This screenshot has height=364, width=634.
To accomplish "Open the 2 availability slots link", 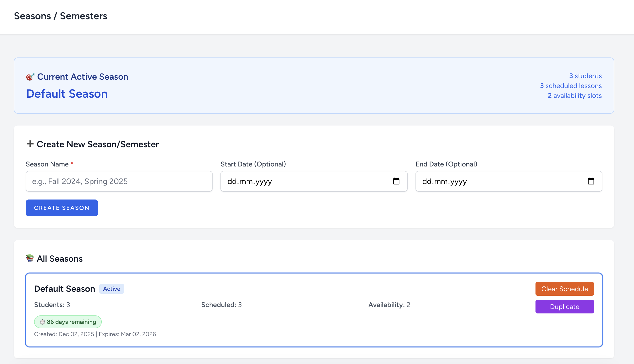I will 575,95.
